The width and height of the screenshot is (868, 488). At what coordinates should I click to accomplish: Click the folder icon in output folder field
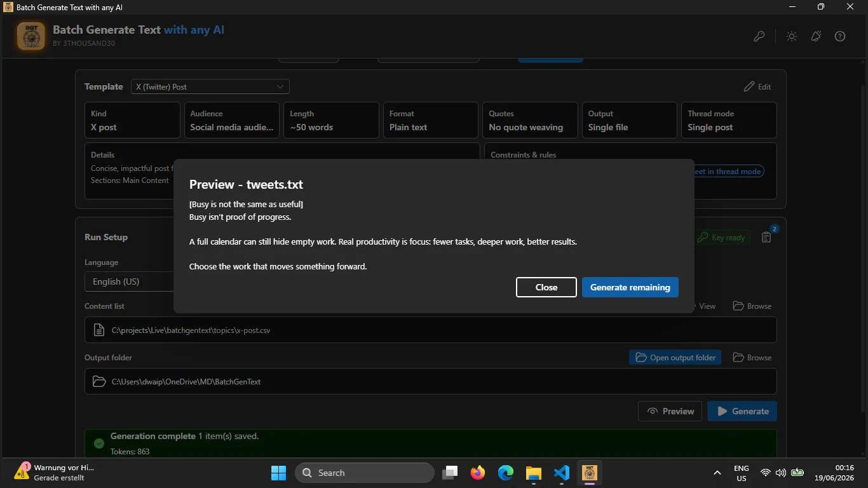click(99, 381)
